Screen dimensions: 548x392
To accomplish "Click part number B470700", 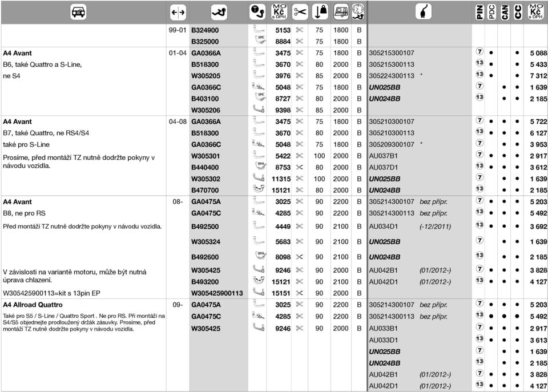I will (x=205, y=191).
